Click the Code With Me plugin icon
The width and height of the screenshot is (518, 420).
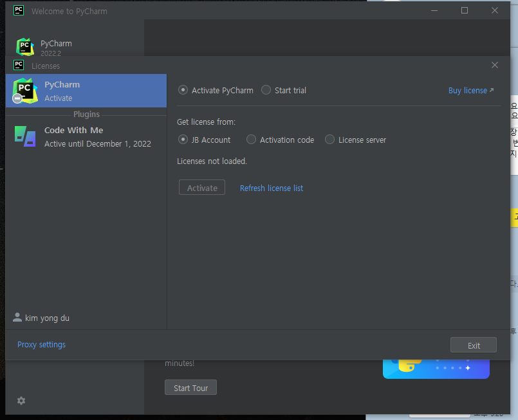point(25,136)
